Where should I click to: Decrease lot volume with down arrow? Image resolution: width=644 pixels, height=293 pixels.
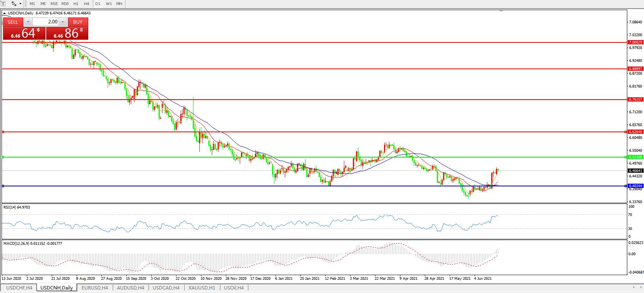[28, 22]
